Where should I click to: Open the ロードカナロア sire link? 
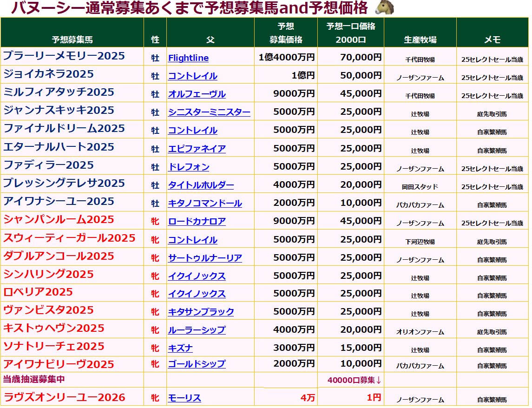(x=197, y=222)
